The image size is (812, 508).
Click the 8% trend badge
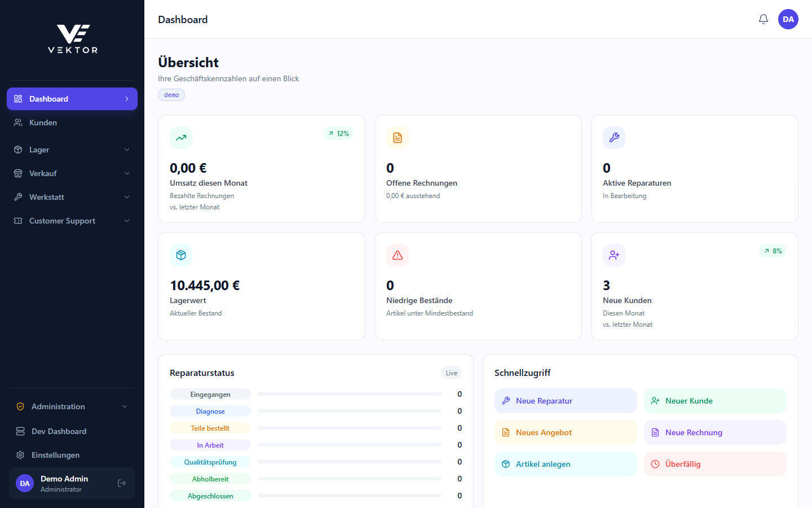point(773,251)
